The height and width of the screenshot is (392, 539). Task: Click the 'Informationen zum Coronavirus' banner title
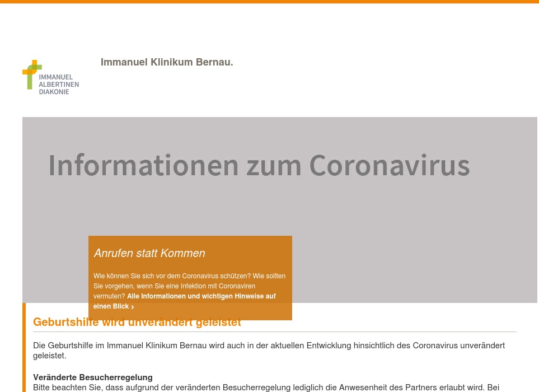pos(259,165)
